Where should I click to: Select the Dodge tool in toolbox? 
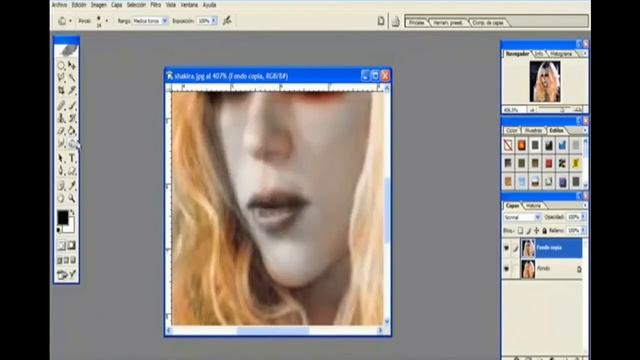(72, 143)
